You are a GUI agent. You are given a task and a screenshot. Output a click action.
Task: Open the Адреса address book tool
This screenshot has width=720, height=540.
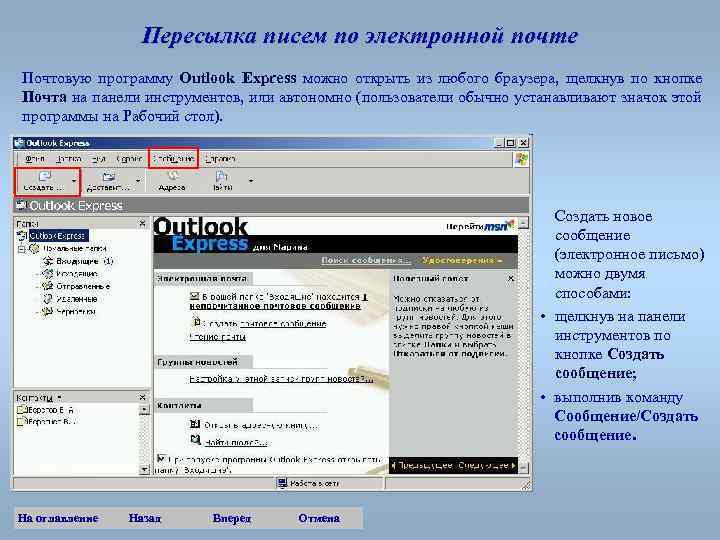pyautogui.click(x=172, y=181)
